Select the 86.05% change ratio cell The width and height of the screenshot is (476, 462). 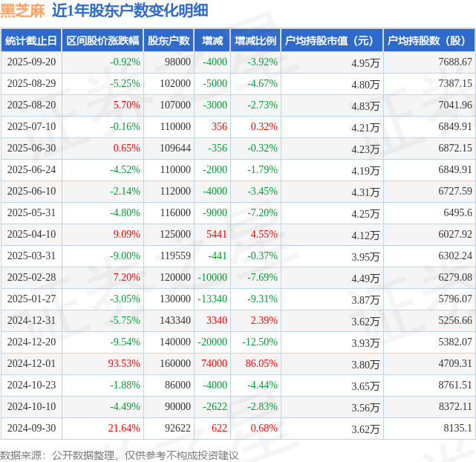click(x=261, y=364)
